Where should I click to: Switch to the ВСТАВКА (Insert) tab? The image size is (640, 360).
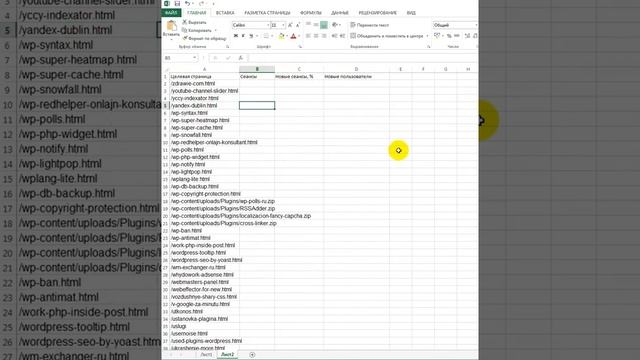(225, 13)
